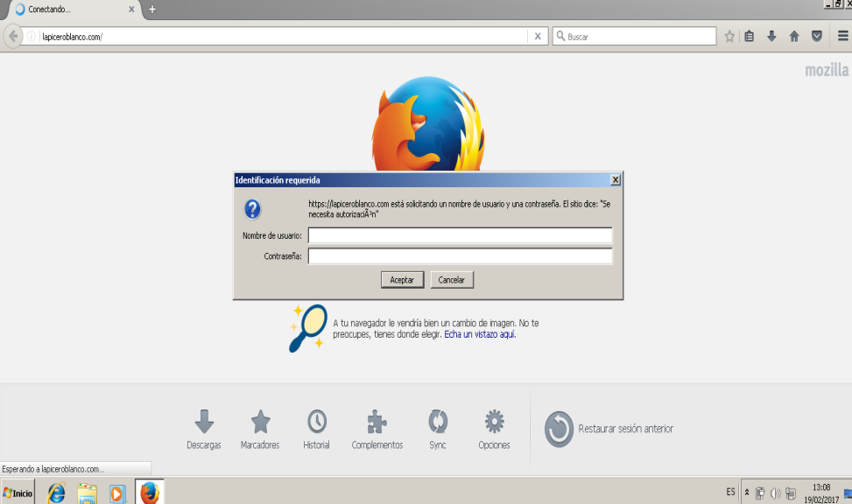
Task: Click the address bar URL field
Action: click(283, 37)
